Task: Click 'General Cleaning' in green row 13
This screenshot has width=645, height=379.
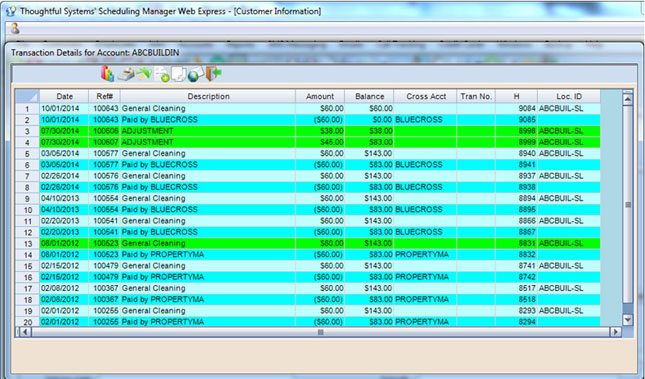Action: tap(153, 243)
